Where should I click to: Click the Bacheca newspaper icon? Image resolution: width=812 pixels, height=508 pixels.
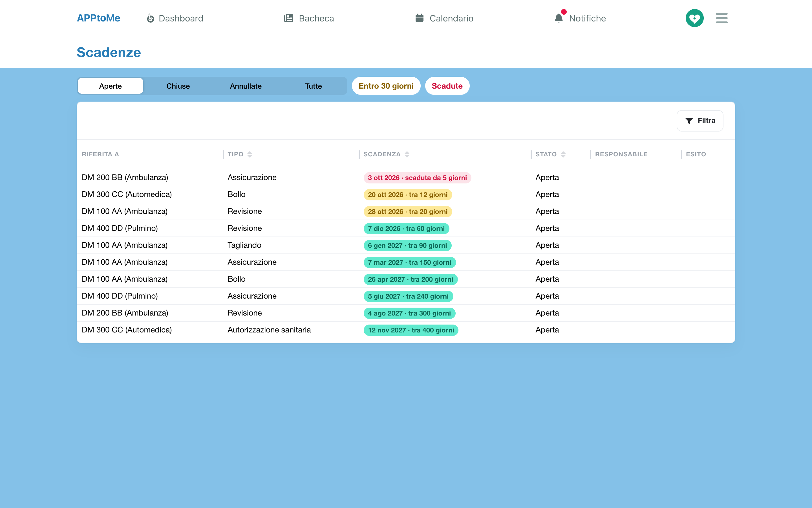[x=288, y=18]
